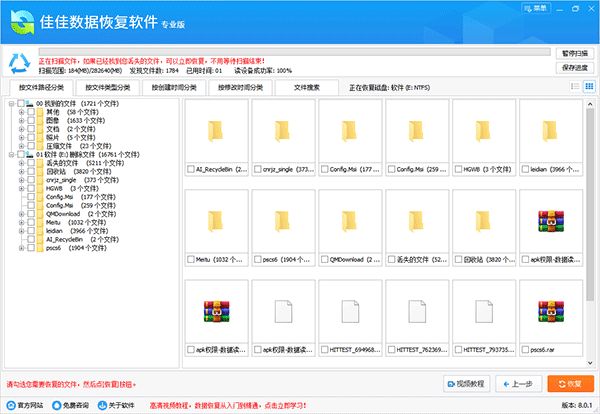Click the 保存进度 save progress button
The height and width of the screenshot is (414, 600).
575,68
